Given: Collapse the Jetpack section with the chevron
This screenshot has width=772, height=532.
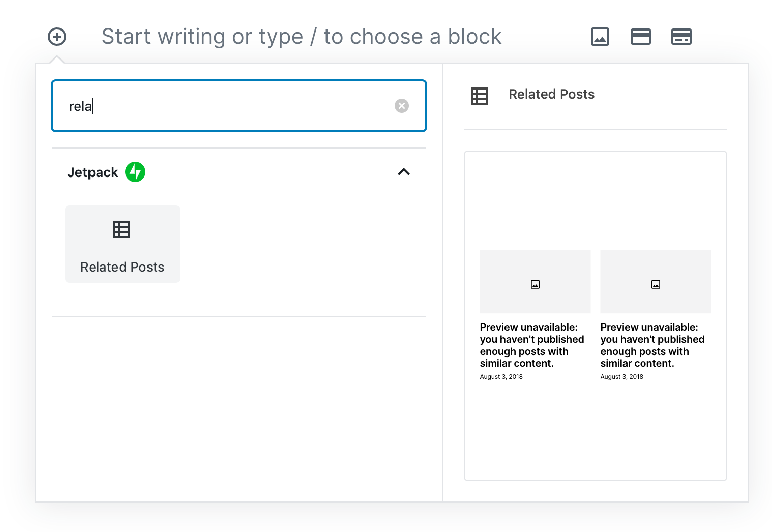Looking at the screenshot, I should point(404,172).
